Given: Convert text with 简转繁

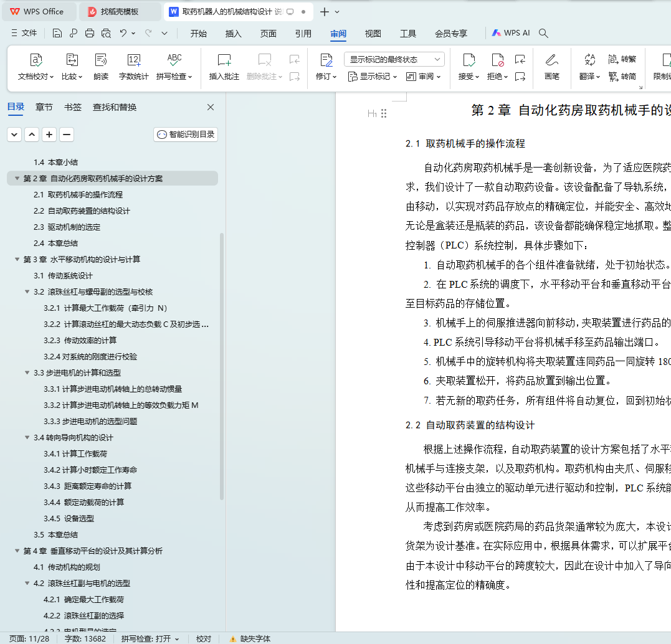Looking at the screenshot, I should coord(622,59).
